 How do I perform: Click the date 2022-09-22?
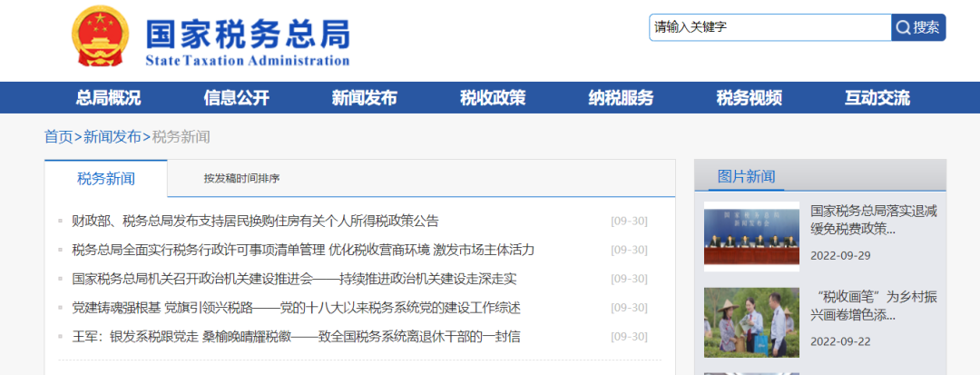(840, 342)
